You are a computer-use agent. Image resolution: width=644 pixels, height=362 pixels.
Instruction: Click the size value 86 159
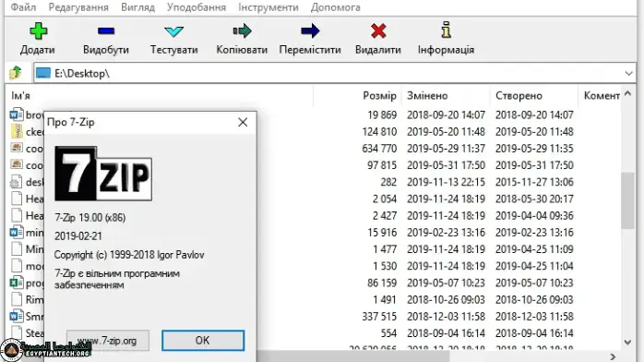tap(382, 283)
